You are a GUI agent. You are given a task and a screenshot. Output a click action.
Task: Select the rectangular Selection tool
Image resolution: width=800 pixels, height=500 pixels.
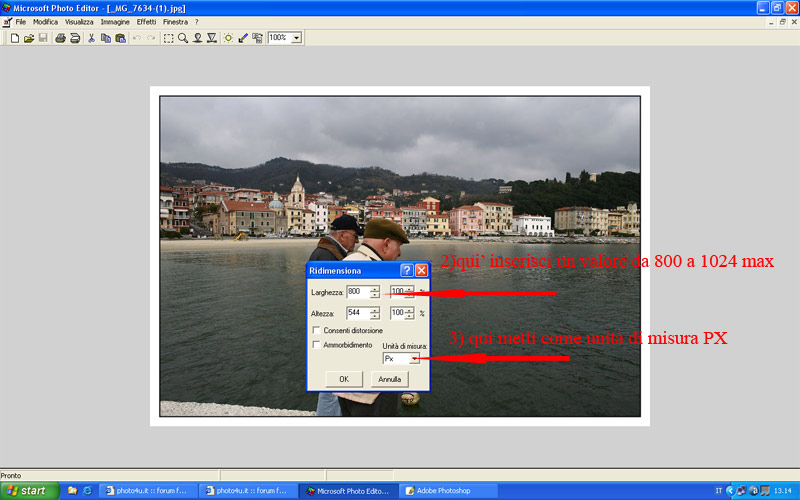[x=168, y=38]
